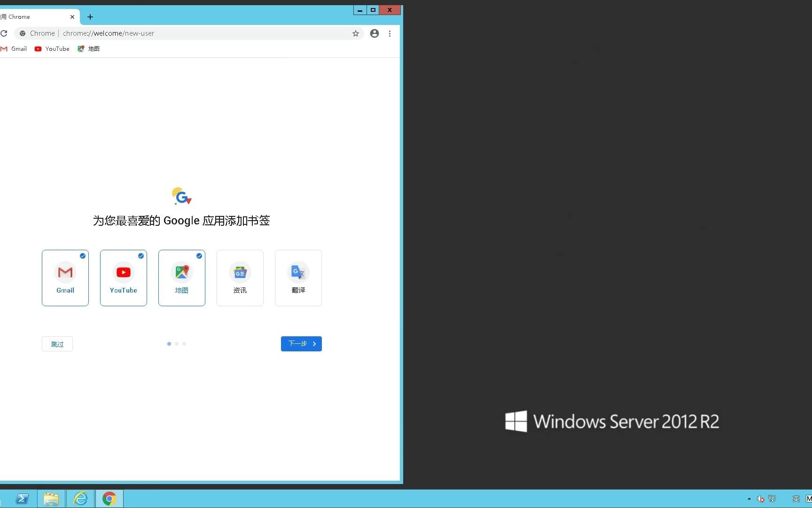Viewport: 812px width, 508px height.
Task: Launch PowerShell from the taskbar
Action: click(22, 499)
